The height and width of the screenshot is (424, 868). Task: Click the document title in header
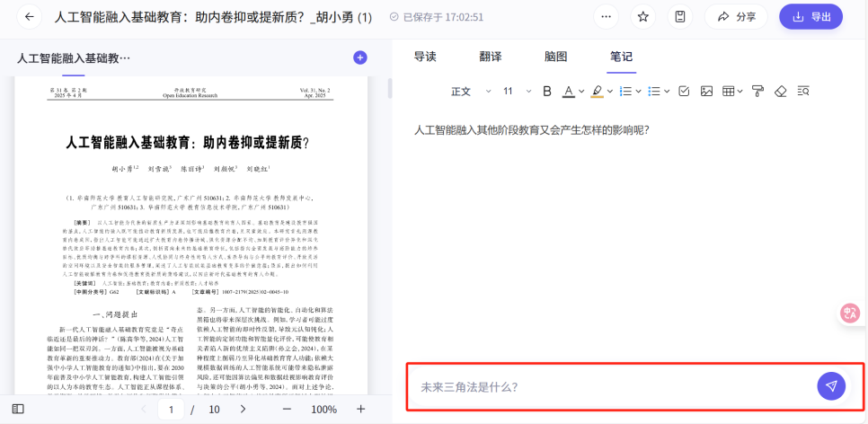pos(213,17)
